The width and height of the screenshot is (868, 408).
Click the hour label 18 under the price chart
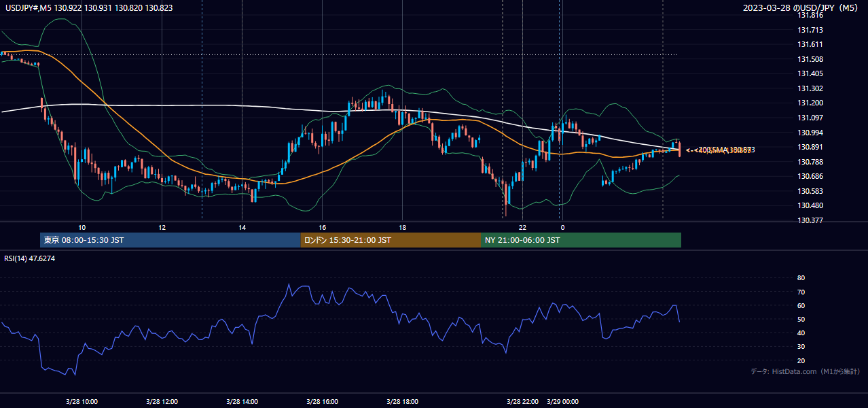click(x=403, y=227)
